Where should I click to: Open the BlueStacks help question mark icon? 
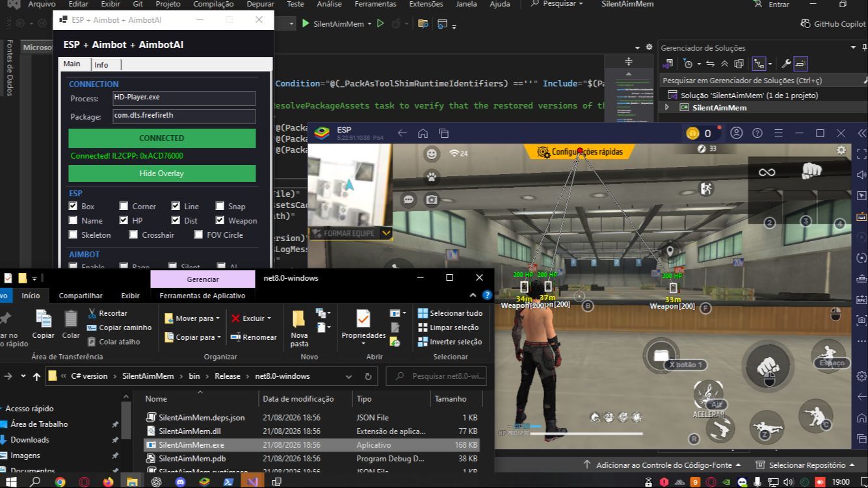(x=757, y=133)
